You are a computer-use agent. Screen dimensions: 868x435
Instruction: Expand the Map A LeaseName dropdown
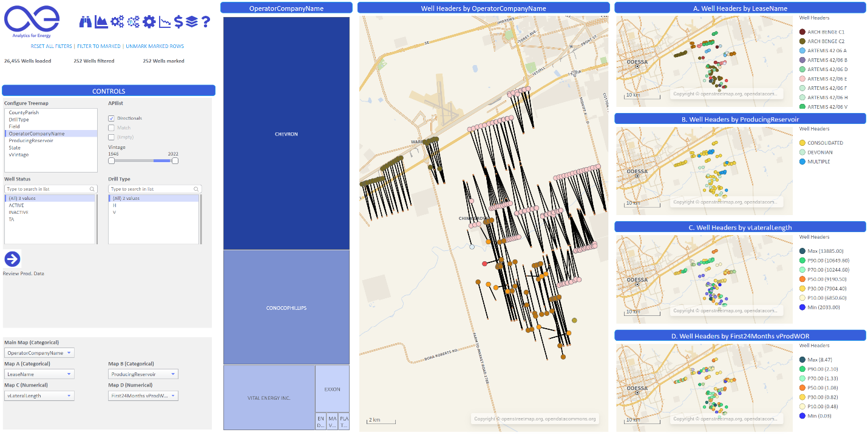pos(39,374)
